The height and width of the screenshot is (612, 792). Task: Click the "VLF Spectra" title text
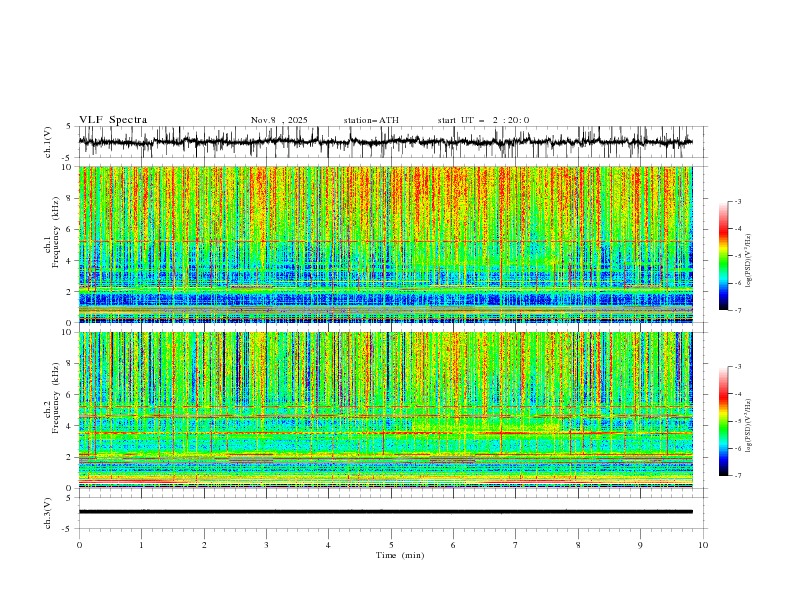(x=113, y=120)
